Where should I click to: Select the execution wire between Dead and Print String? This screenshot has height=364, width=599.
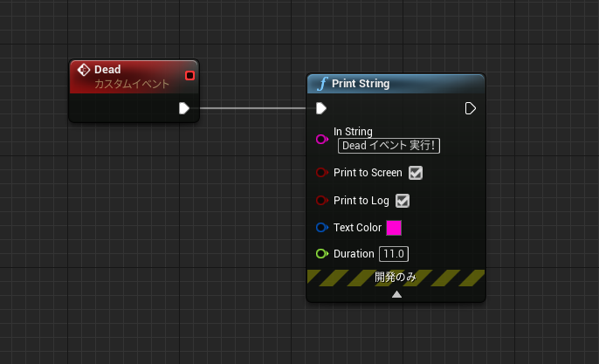pyautogui.click(x=253, y=108)
